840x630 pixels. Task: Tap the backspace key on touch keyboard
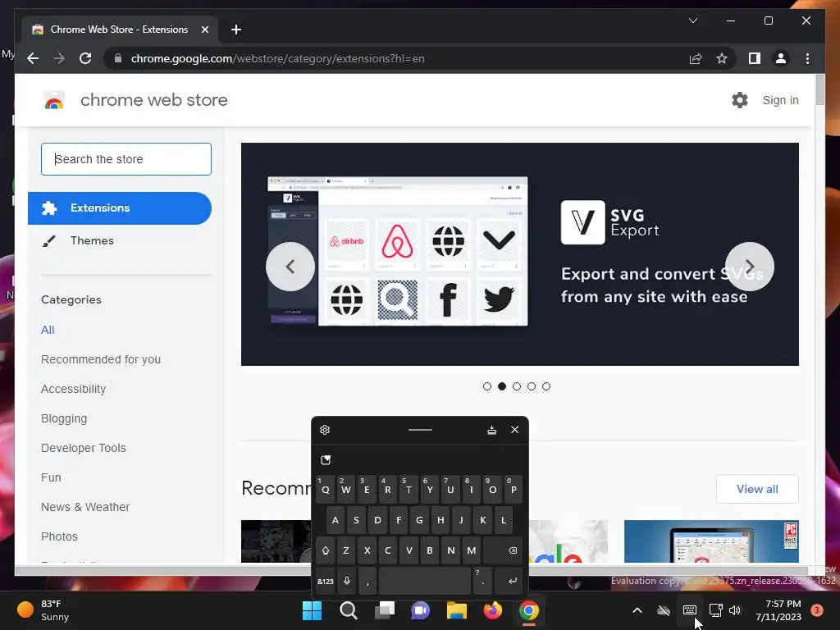(x=504, y=550)
